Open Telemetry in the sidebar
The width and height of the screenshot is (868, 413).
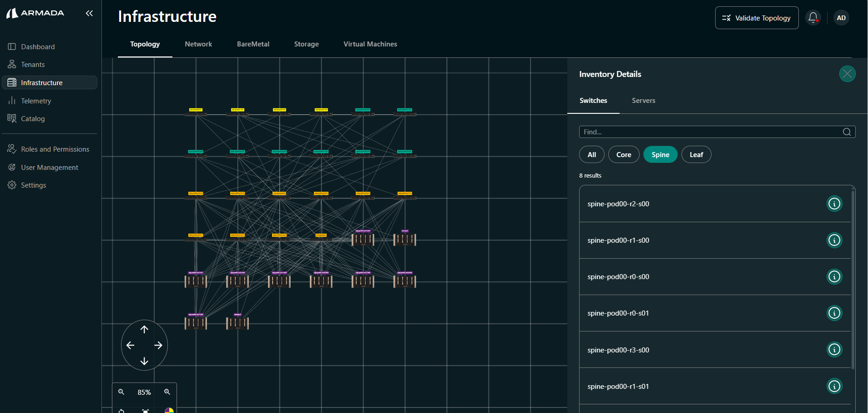click(36, 101)
